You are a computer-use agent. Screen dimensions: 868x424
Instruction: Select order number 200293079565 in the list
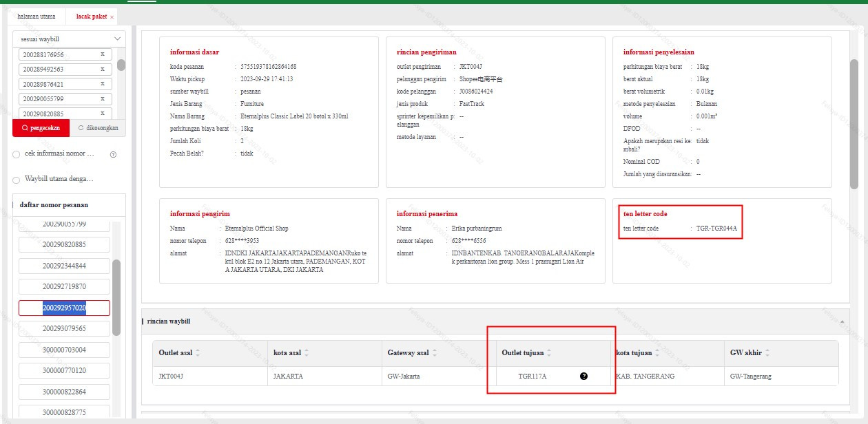(x=64, y=328)
